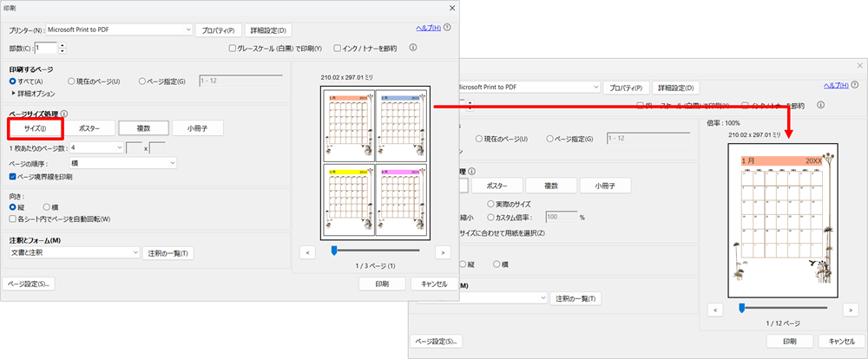Choose ページ指定(G) radio in rear dialog
The height and width of the screenshot is (359, 868).
pyautogui.click(x=550, y=139)
